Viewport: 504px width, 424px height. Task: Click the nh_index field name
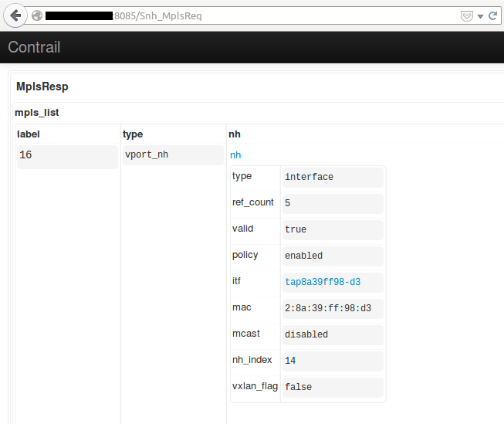pos(252,360)
